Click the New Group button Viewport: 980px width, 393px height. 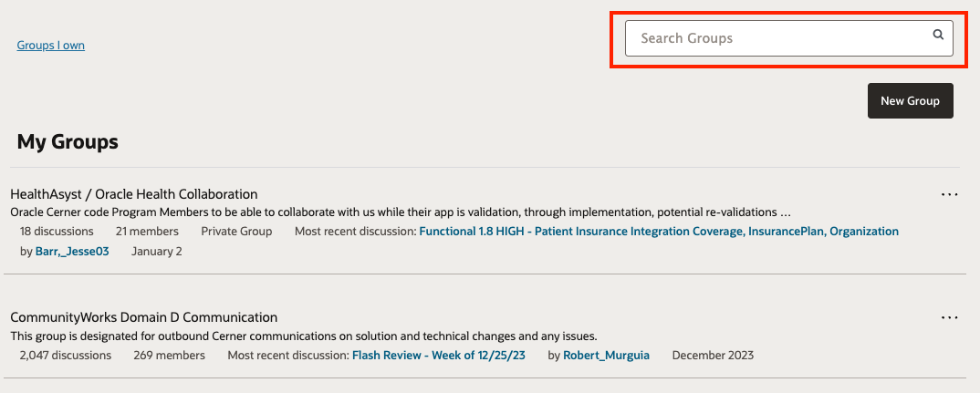910,100
